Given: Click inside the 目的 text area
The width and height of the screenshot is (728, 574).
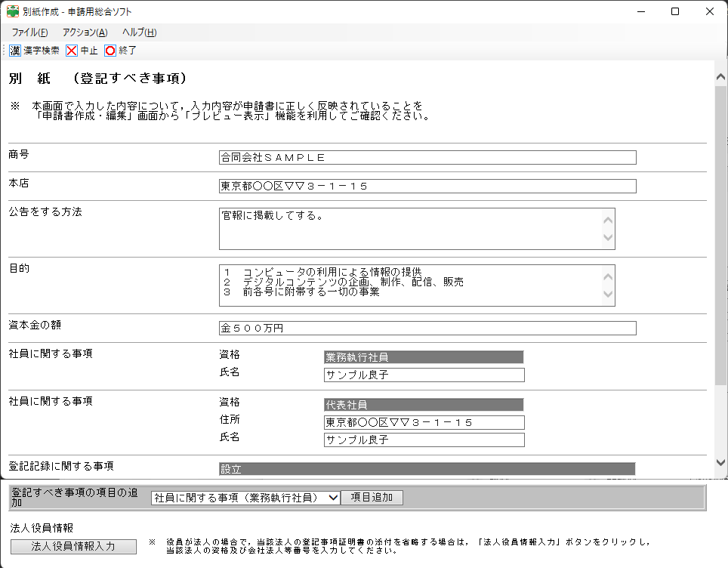Looking at the screenshot, I should (x=408, y=285).
